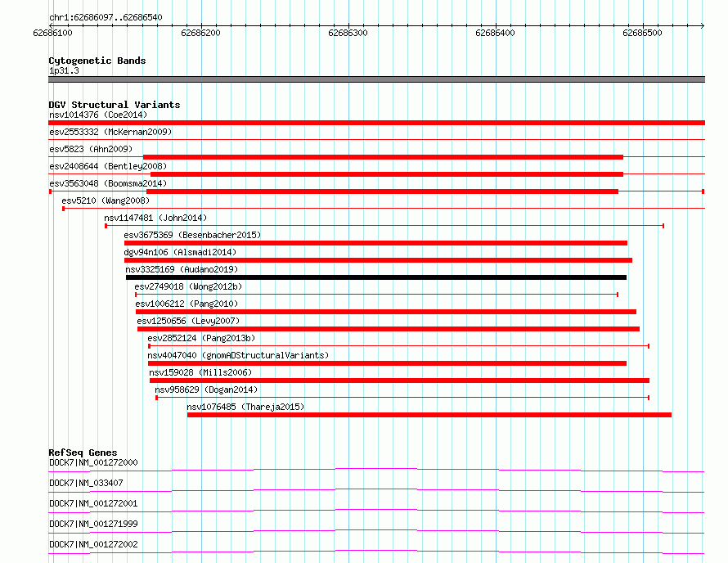The height and width of the screenshot is (563, 728).
Task: Select the dgv94n106 (Alsmadi2014) variant bar
Action: point(378,260)
